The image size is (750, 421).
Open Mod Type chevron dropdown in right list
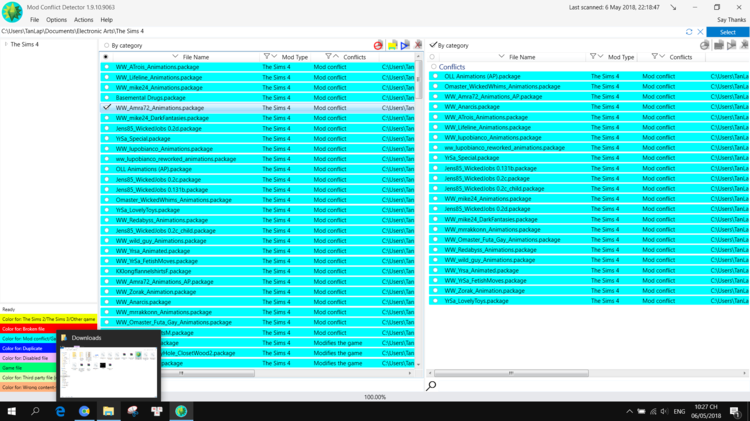[601, 56]
